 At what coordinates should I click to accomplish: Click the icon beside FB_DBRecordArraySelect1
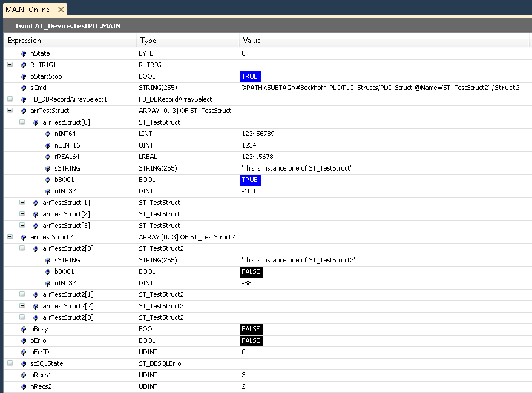24,100
